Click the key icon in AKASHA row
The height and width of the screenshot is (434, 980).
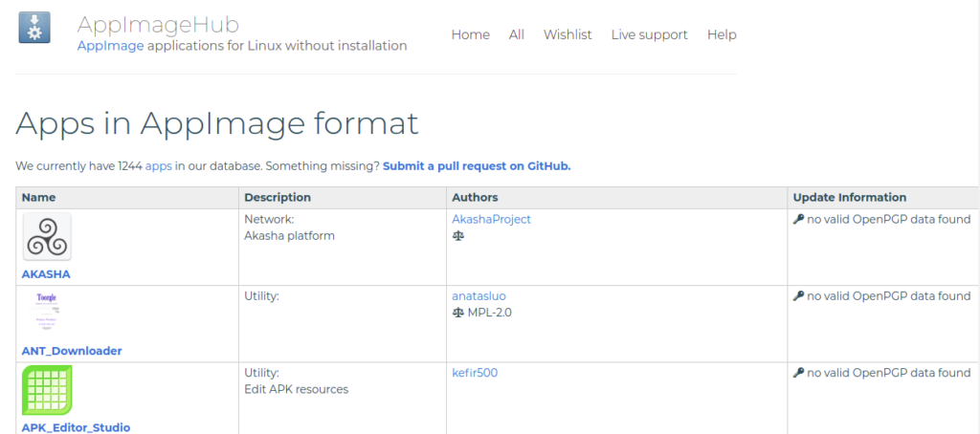coord(798,219)
